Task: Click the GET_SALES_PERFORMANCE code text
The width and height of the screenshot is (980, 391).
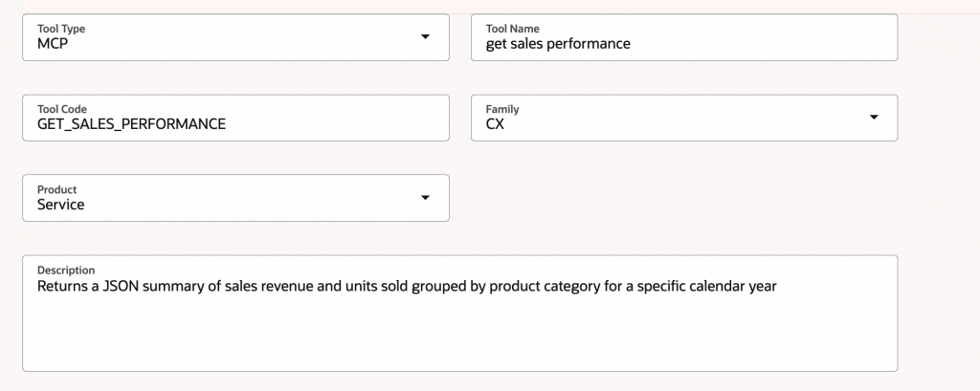Action: 131,124
